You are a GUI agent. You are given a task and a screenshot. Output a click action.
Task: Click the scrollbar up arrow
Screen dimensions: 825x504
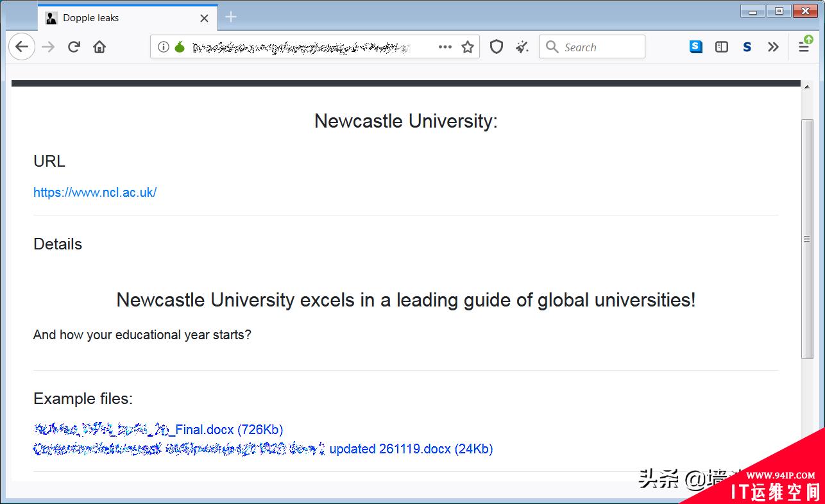tap(808, 85)
